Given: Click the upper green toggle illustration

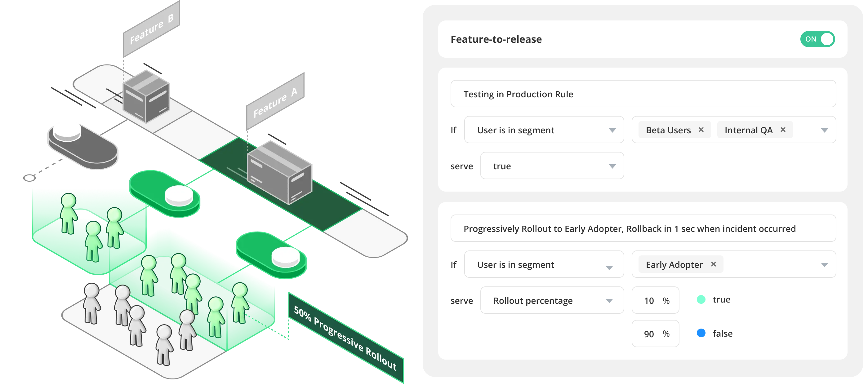Looking at the screenshot, I should [164, 194].
